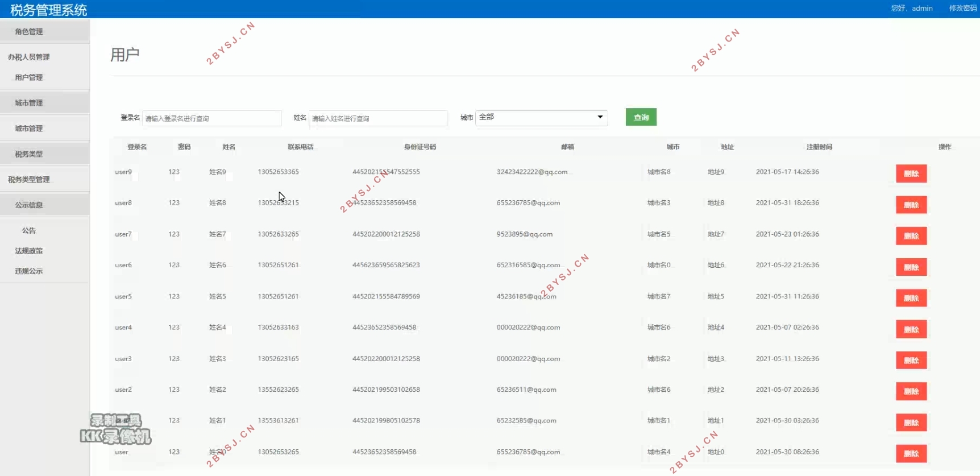Click the 注册时间 column header
Image resolution: width=980 pixels, height=476 pixels.
pos(819,147)
